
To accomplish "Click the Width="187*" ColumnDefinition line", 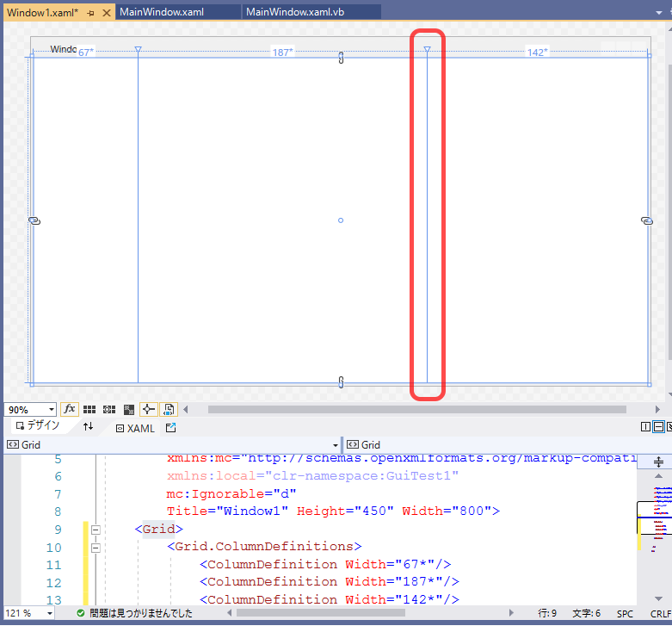I will pos(330,582).
